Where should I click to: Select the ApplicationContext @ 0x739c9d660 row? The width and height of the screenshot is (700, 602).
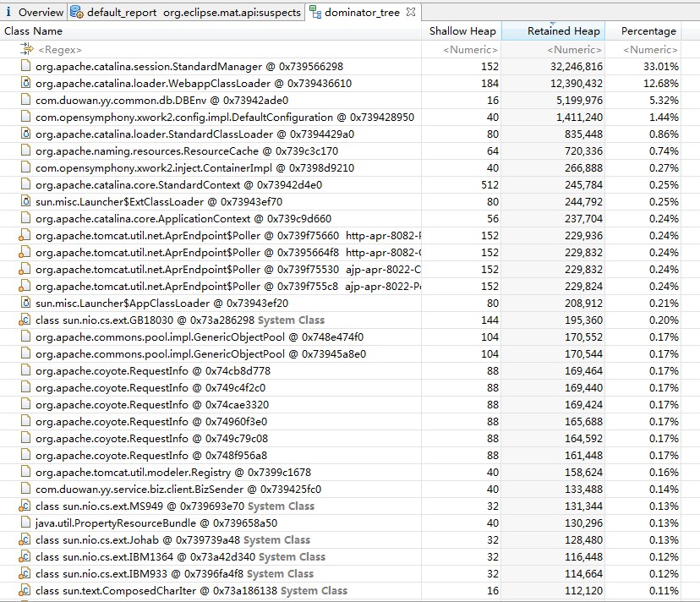[341, 218]
